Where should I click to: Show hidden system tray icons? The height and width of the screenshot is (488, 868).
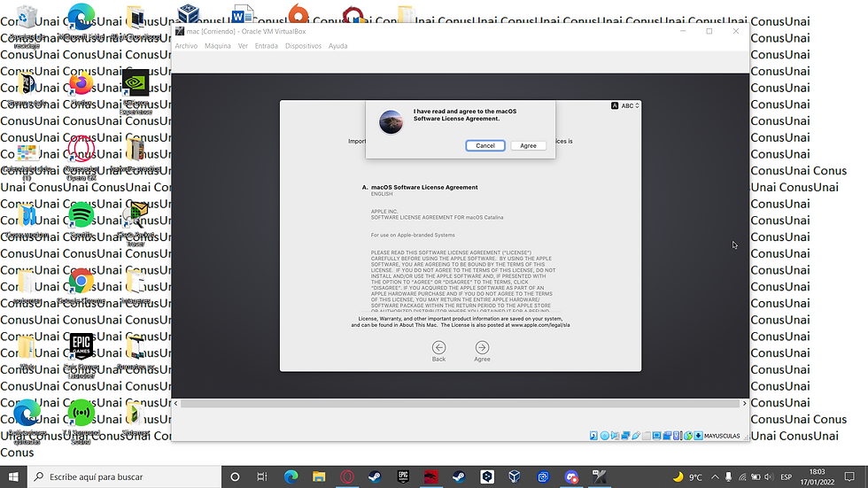tap(715, 477)
